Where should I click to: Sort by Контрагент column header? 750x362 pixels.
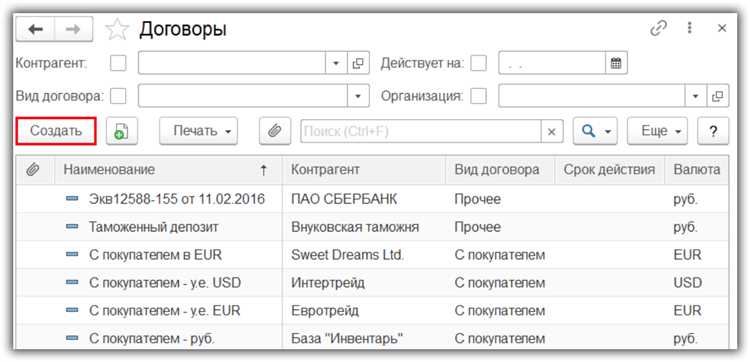[364, 169]
